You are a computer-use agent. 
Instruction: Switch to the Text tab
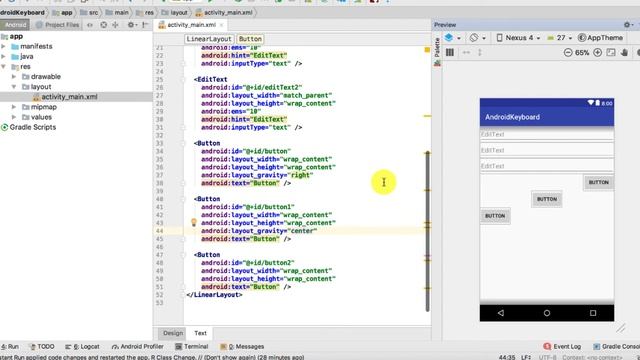coord(200,333)
